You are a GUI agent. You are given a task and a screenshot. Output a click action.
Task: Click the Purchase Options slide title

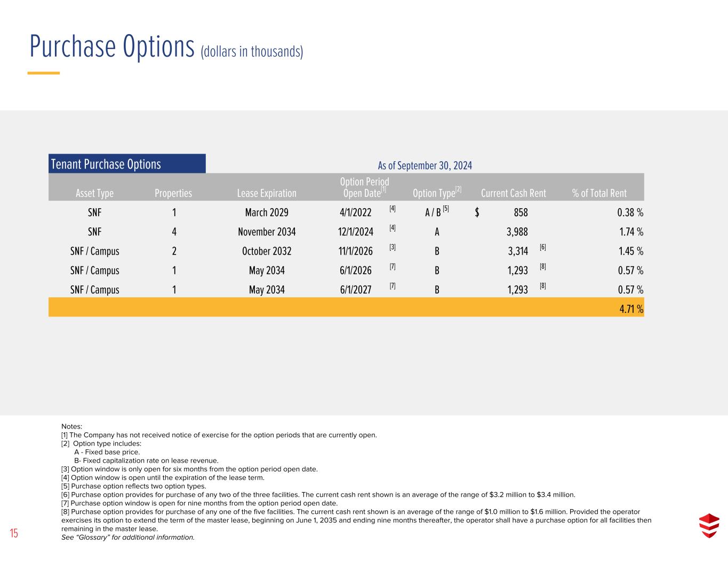(112, 46)
